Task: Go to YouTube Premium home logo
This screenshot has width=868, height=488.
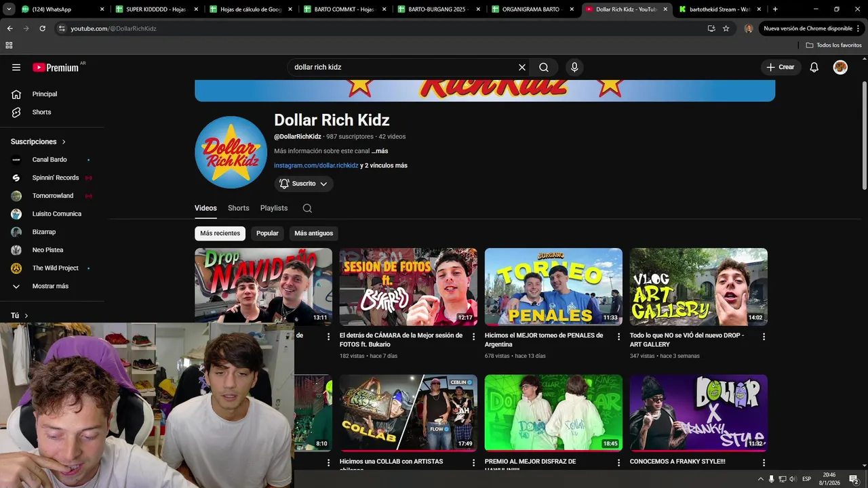Action: point(56,67)
